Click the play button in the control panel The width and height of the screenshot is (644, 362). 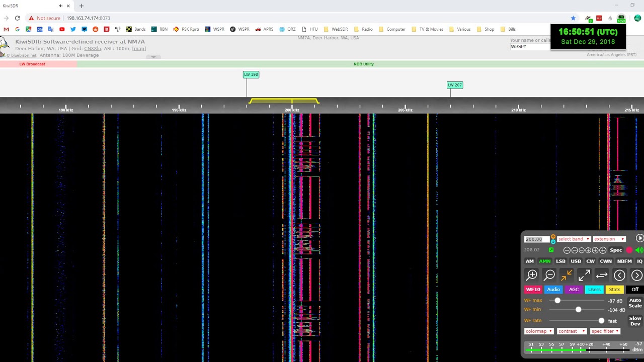point(639,238)
